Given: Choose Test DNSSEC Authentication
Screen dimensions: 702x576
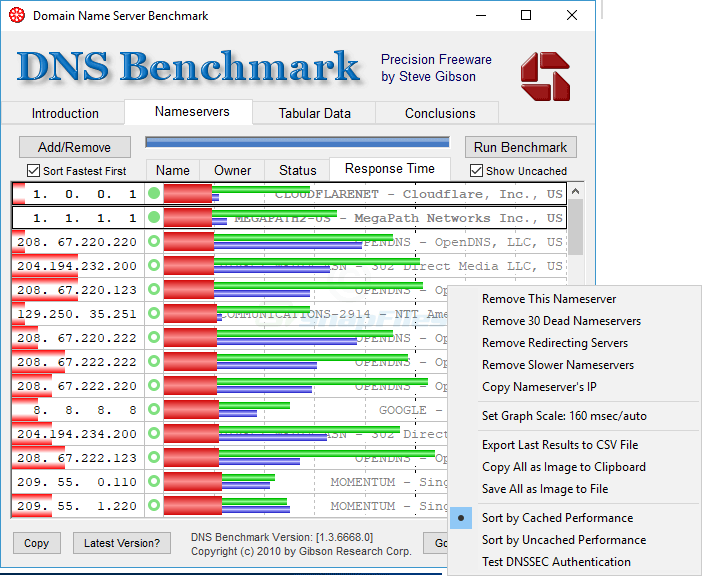Looking at the screenshot, I should [x=556, y=562].
